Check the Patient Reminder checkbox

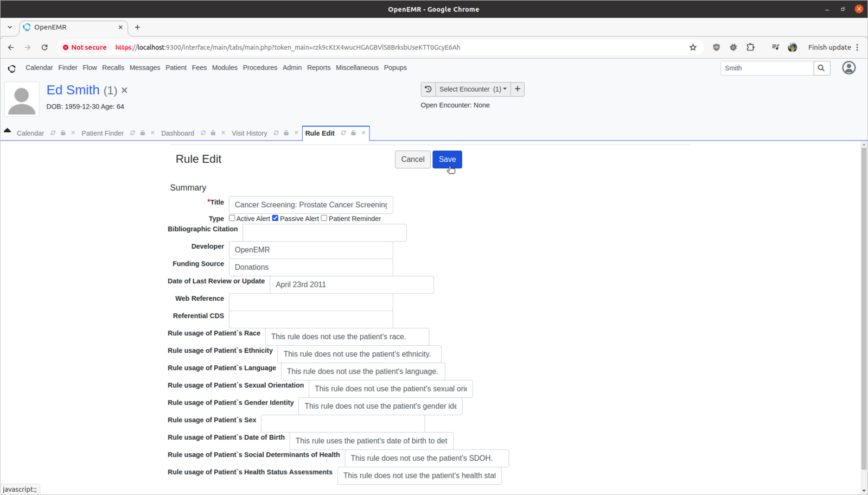pyautogui.click(x=324, y=218)
